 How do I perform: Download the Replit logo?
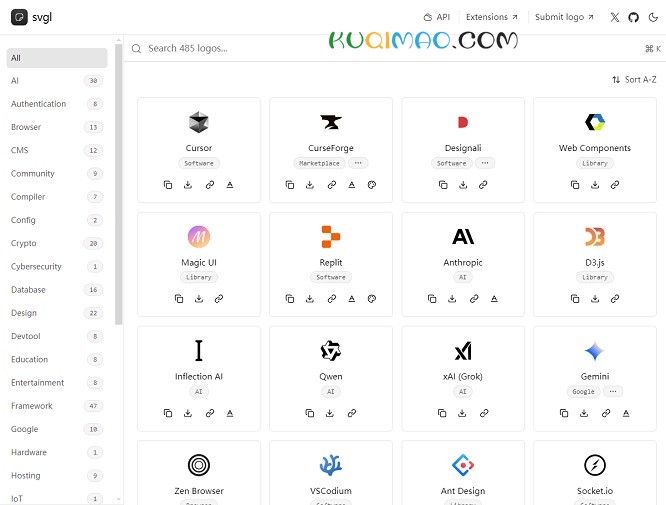(x=310, y=299)
